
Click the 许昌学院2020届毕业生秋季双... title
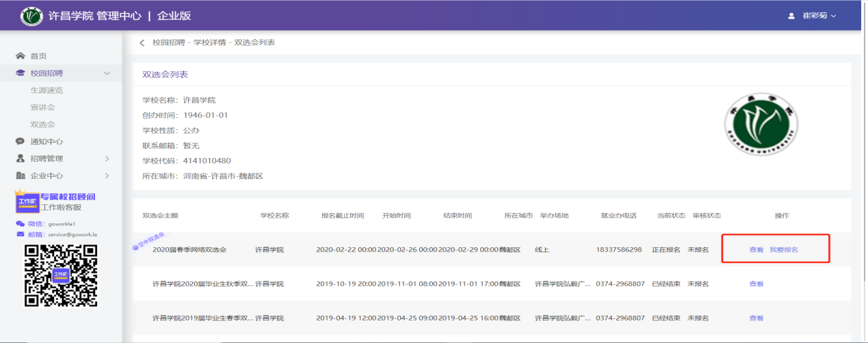(202, 284)
